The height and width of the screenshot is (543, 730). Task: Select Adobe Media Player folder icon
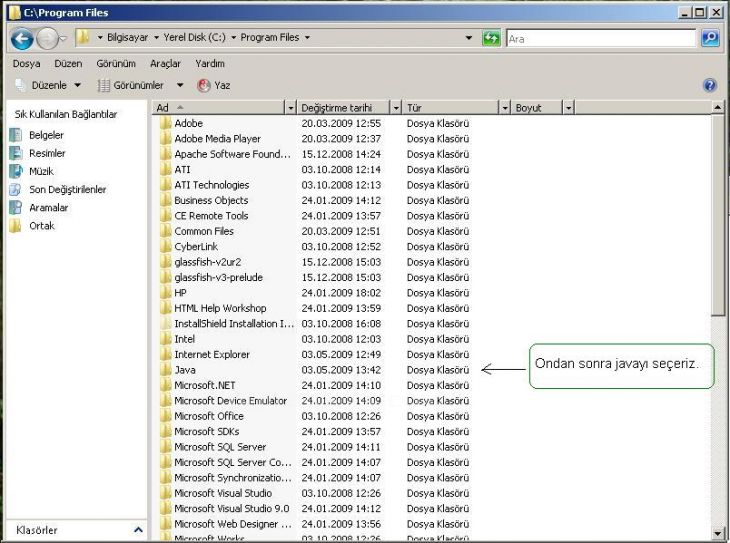click(x=165, y=138)
